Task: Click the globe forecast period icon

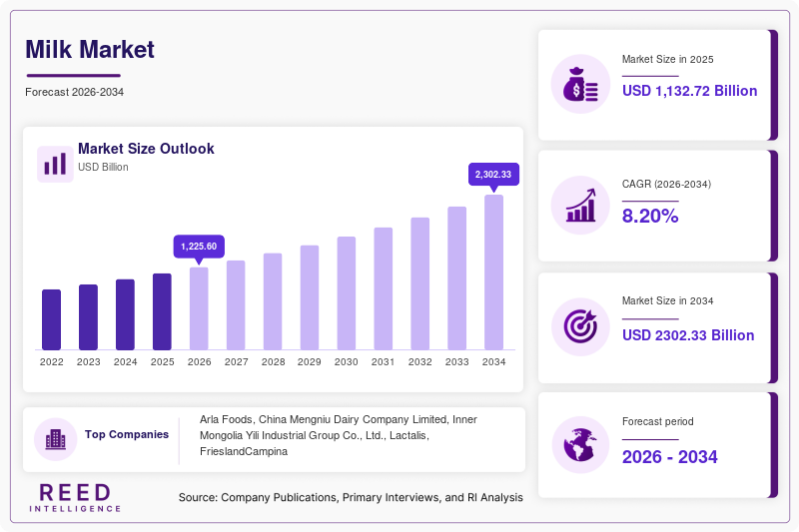Action: [580, 444]
